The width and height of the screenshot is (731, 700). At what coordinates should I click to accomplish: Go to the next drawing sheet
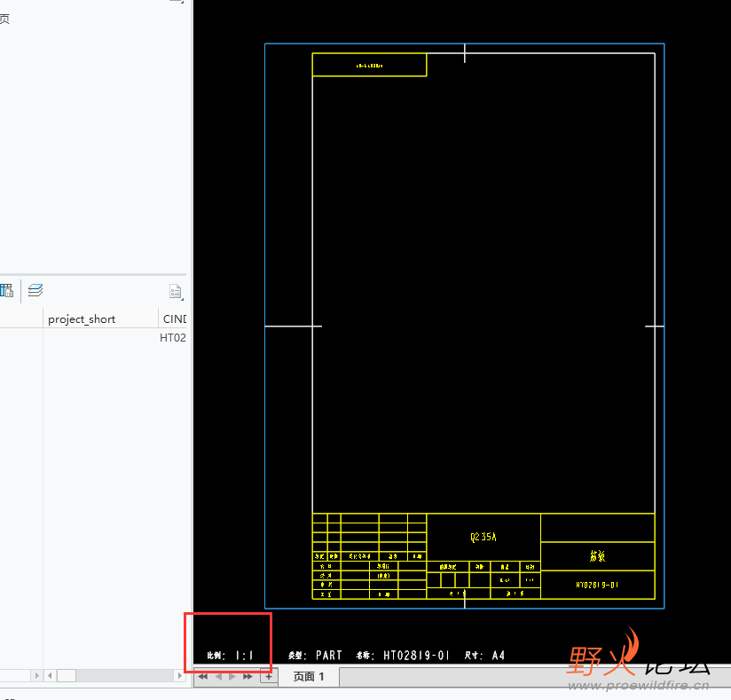[x=232, y=677]
